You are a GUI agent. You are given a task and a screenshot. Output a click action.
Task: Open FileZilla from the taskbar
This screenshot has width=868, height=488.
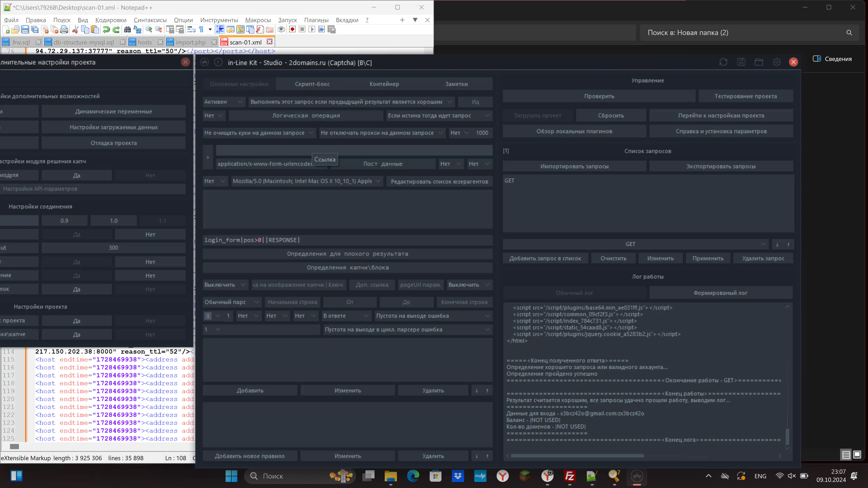569,476
